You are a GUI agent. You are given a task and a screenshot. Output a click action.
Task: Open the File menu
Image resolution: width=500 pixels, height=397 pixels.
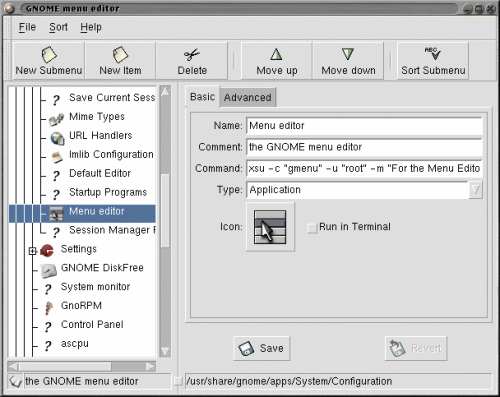click(x=27, y=27)
